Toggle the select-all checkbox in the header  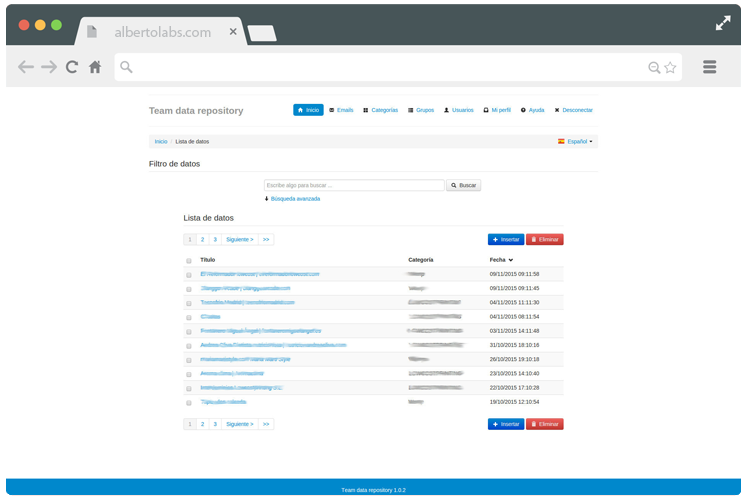(189, 261)
